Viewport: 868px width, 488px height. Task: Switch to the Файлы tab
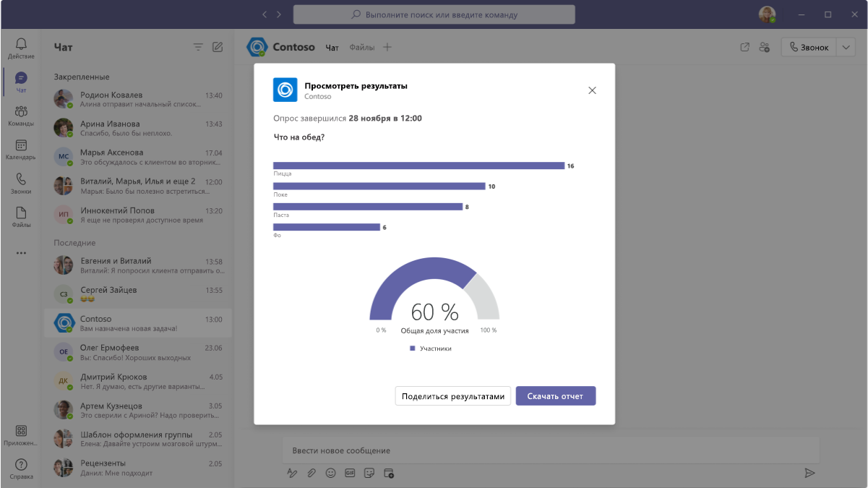pyautogui.click(x=362, y=48)
